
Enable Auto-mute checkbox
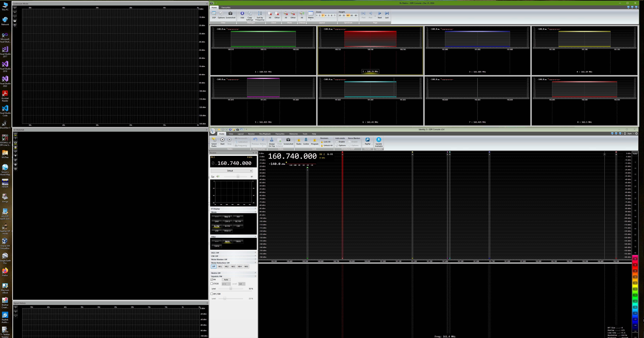[x=337, y=142]
